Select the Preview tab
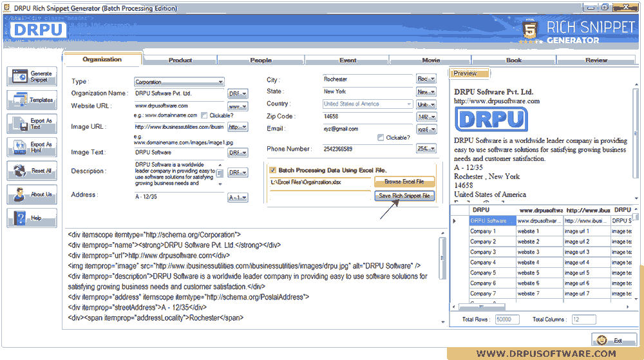The width and height of the screenshot is (644, 360). [469, 73]
